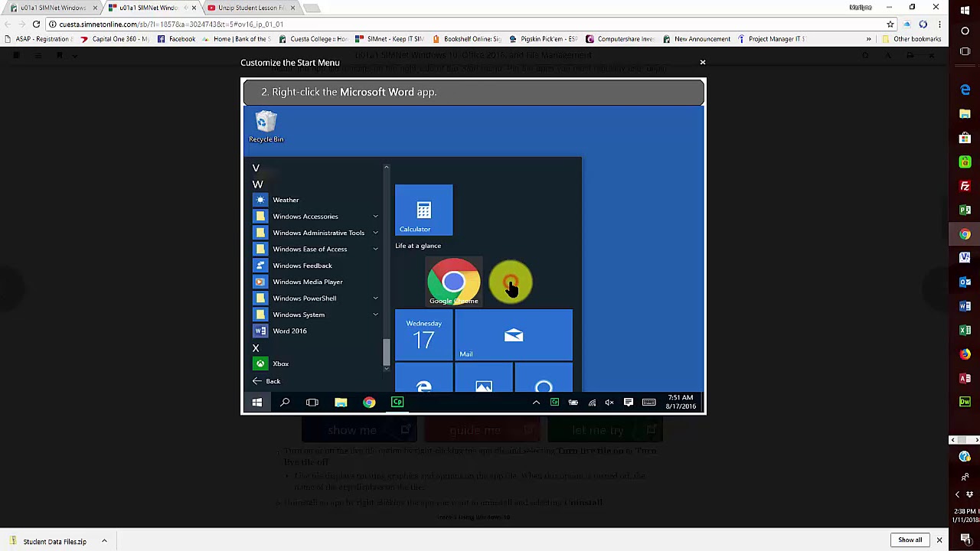The height and width of the screenshot is (551, 980).
Task: Show hidden tray icons chevron
Action: pos(536,403)
